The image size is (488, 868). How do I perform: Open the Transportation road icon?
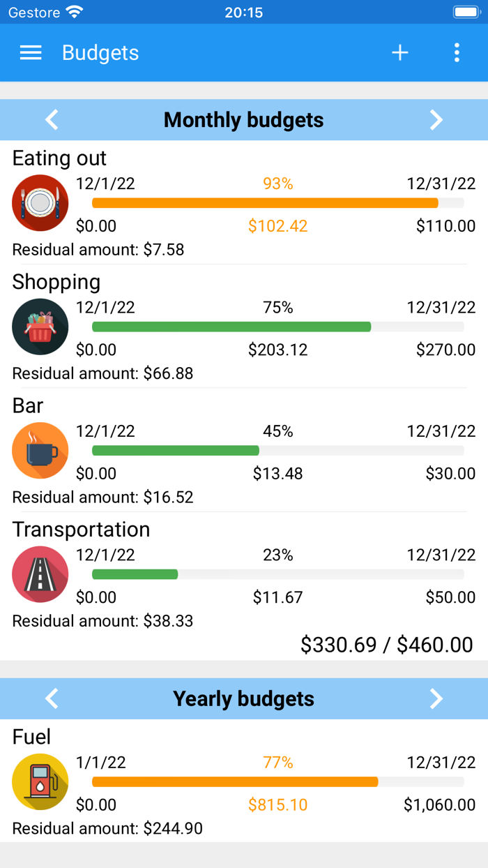pyautogui.click(x=40, y=574)
